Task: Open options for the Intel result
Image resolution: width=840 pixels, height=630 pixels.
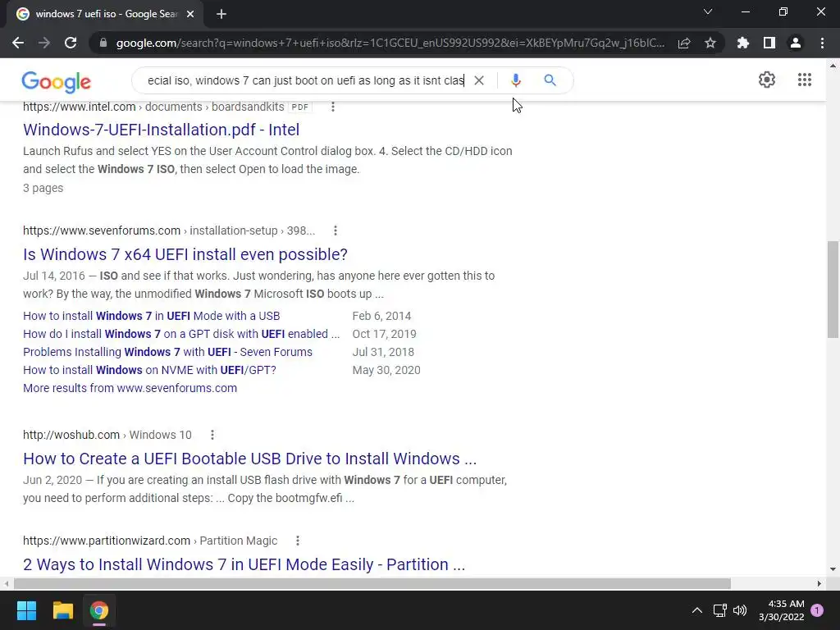Action: click(333, 107)
